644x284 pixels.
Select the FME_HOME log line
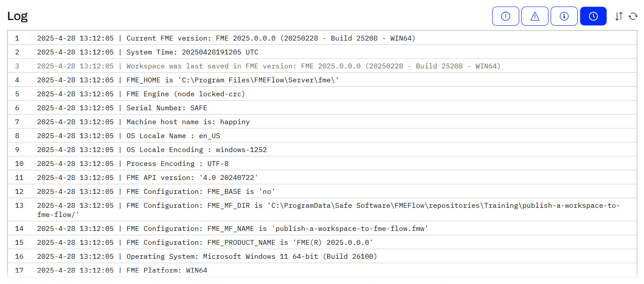pos(233,80)
